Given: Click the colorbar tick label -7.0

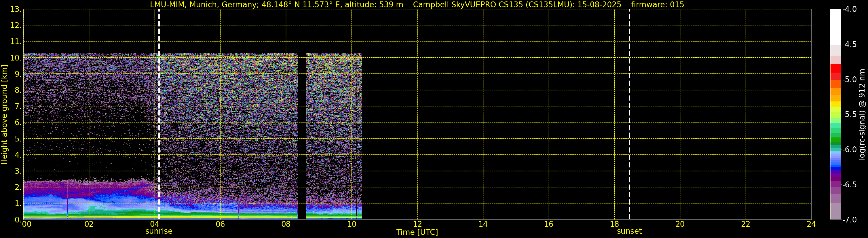Looking at the screenshot, I should point(849,220).
